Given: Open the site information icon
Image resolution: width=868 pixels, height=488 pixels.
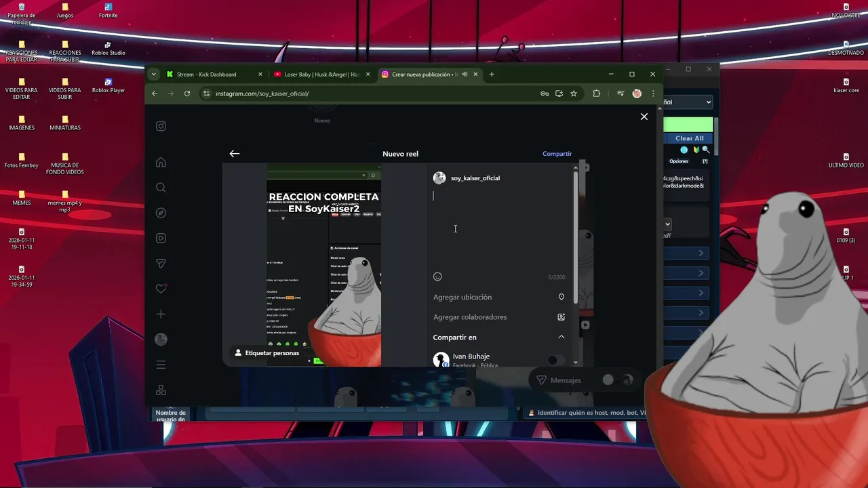Looking at the screenshot, I should 206,94.
